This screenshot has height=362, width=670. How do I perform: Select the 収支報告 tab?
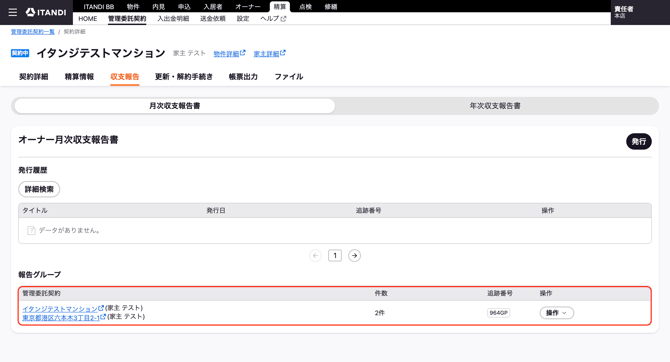click(x=125, y=77)
